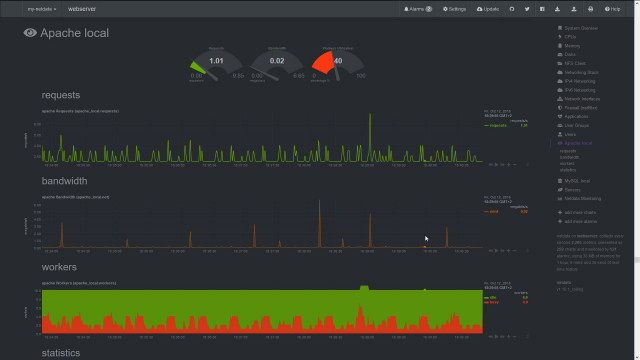
Task: Click the Workers Utilization gauge
Action: point(338,64)
